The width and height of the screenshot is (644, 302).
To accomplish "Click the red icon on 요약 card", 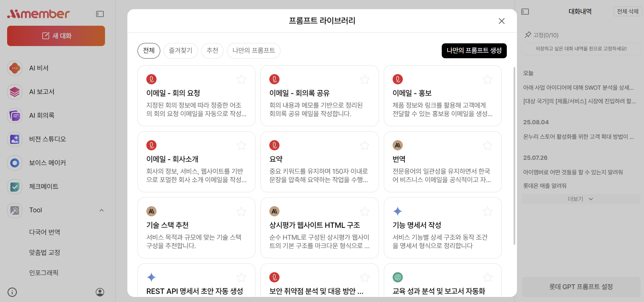I will (274, 145).
